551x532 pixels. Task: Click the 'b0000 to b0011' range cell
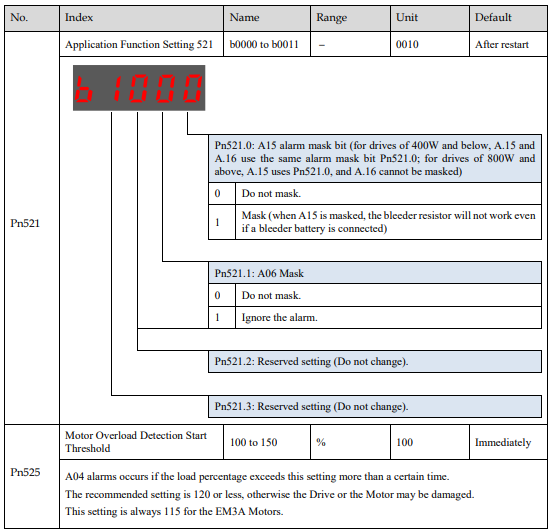(x=267, y=44)
